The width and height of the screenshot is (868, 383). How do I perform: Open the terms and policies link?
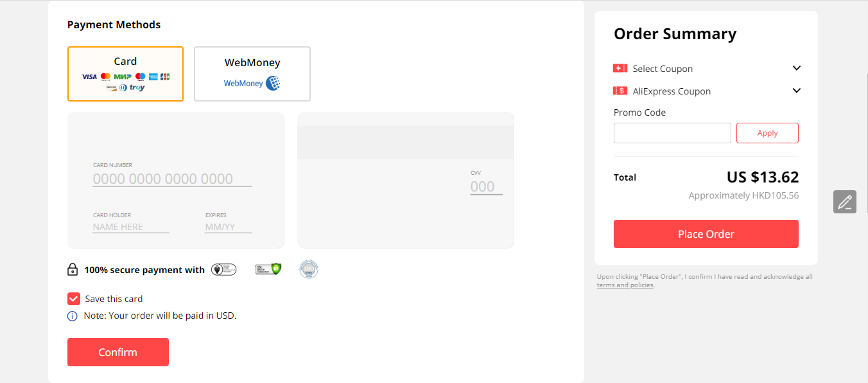[625, 285]
